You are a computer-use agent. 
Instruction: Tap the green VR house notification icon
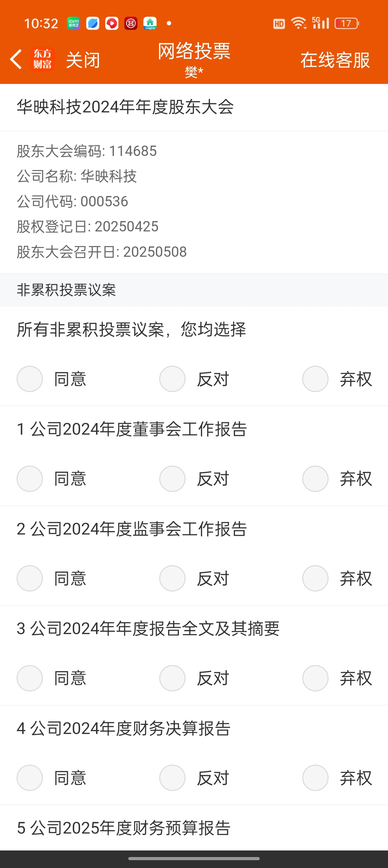(x=150, y=23)
